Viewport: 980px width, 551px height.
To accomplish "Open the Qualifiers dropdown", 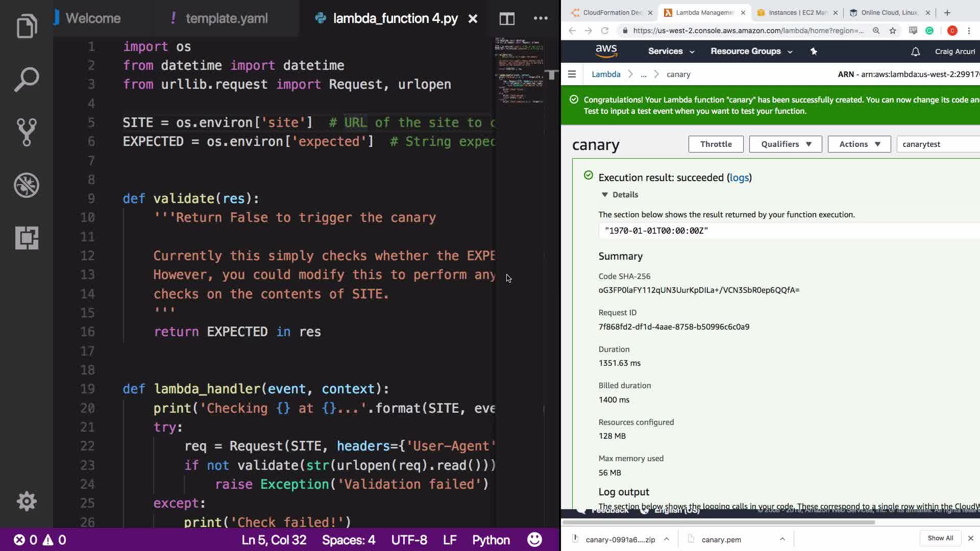I will click(785, 144).
